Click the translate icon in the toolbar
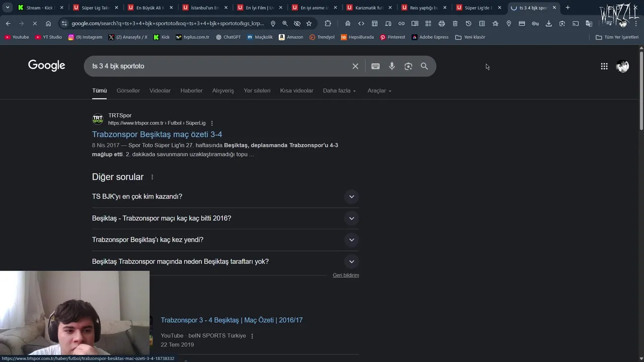644x362 pixels. [x=589, y=24]
